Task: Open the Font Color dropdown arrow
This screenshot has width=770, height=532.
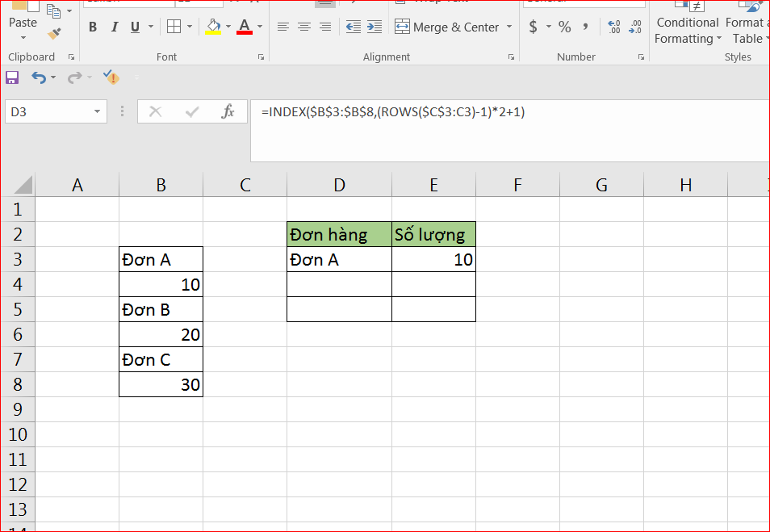Action: [260, 27]
